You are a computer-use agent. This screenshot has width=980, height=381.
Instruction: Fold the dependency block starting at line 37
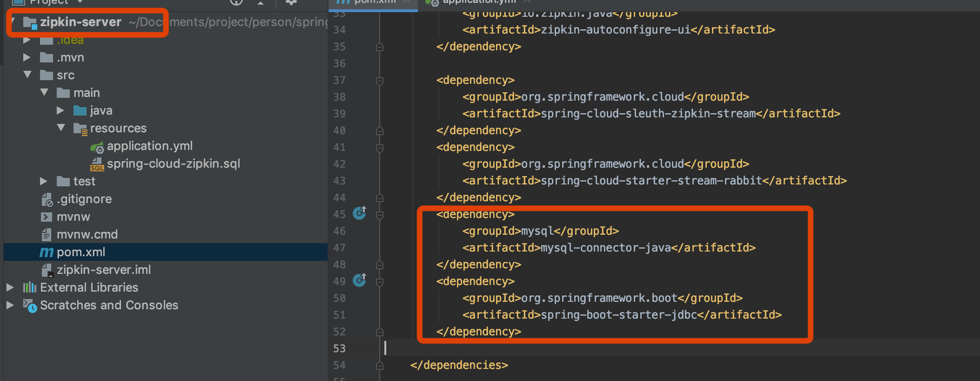click(x=380, y=81)
